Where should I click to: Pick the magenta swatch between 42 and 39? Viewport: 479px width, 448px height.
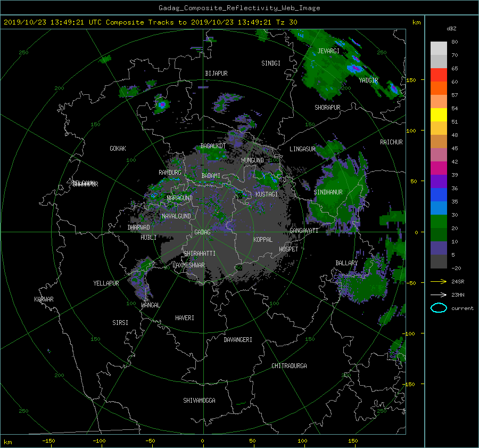[x=439, y=168]
